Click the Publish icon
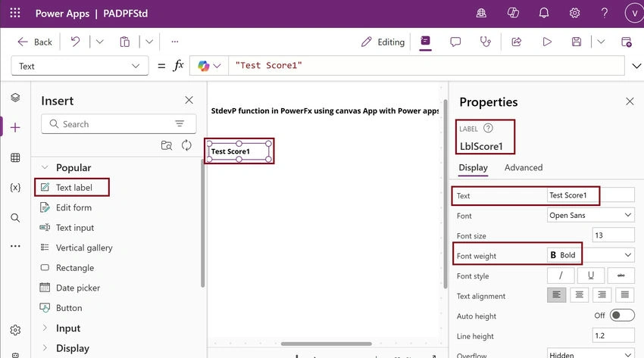Viewport: 644px width, 358px height. (627, 42)
